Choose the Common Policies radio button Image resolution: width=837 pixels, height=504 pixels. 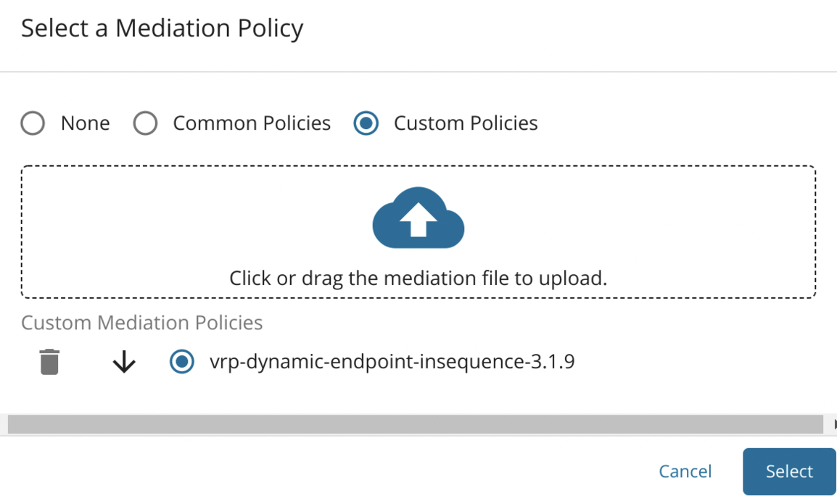pyautogui.click(x=145, y=123)
